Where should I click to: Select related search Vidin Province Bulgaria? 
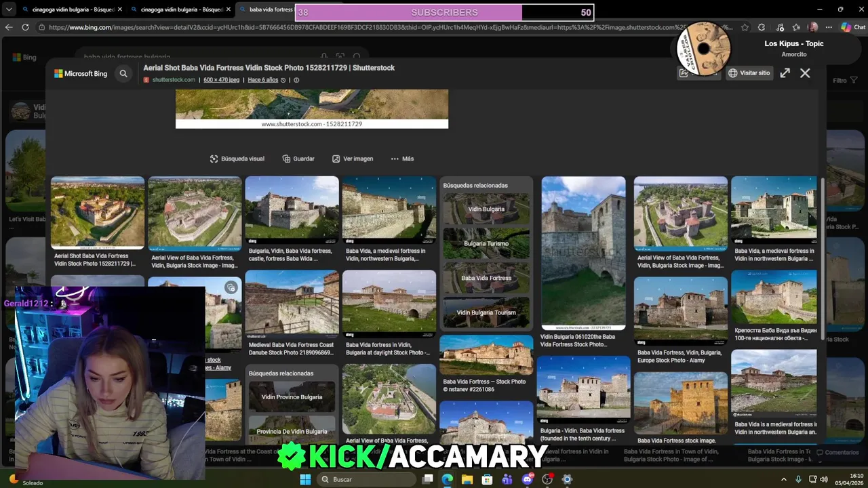tap(292, 396)
